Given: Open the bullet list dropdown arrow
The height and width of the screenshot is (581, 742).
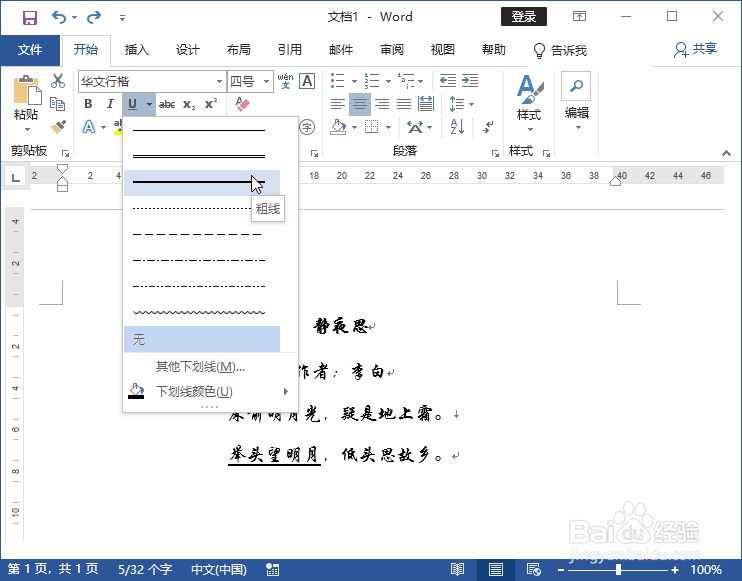Looking at the screenshot, I should pos(354,81).
